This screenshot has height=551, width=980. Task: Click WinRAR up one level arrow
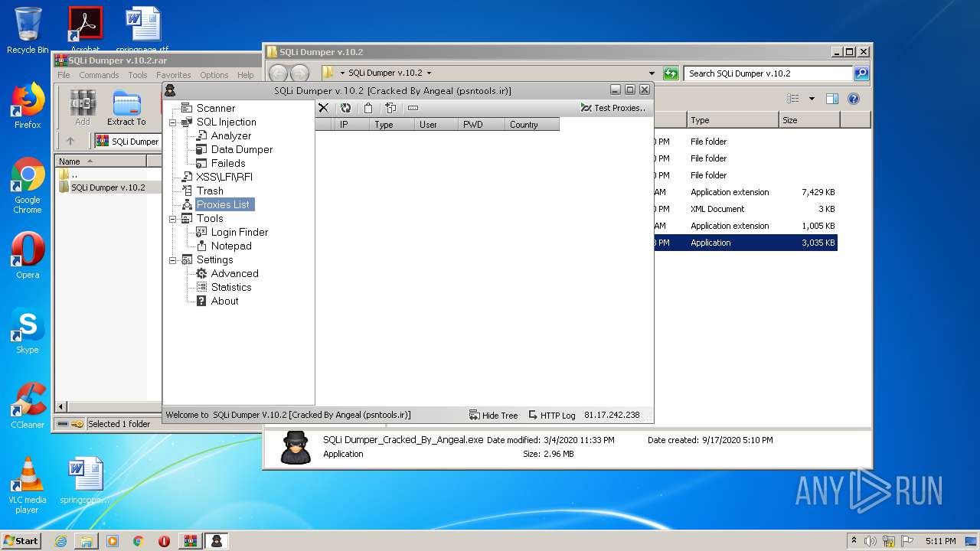(70, 141)
